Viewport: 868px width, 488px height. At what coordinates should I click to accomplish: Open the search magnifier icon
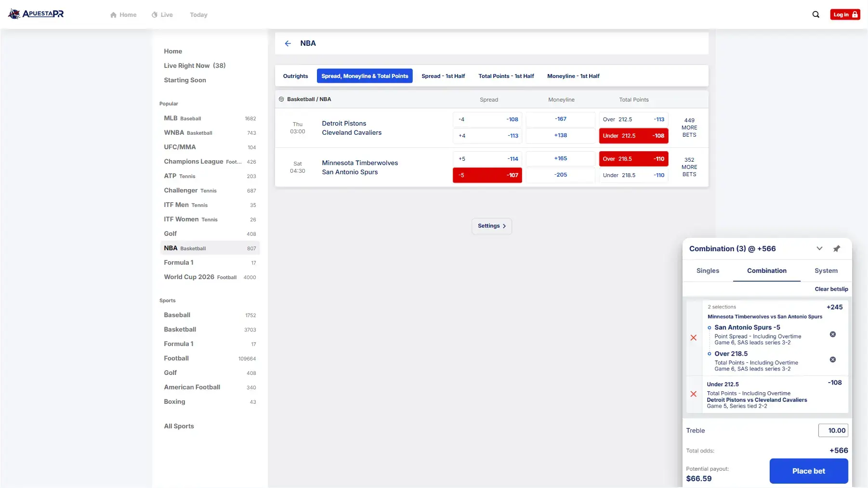point(815,14)
